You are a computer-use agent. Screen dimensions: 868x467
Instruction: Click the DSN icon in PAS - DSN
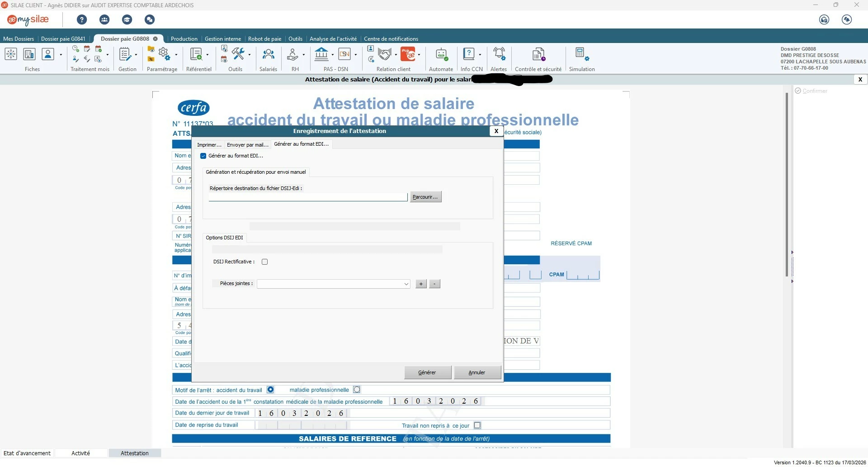coord(345,54)
